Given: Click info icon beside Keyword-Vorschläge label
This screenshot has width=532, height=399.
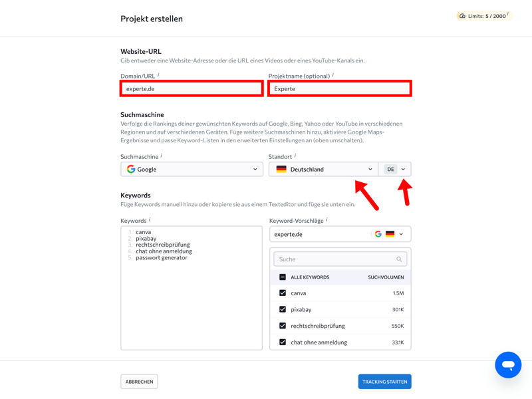Looking at the screenshot, I should click(327, 219).
